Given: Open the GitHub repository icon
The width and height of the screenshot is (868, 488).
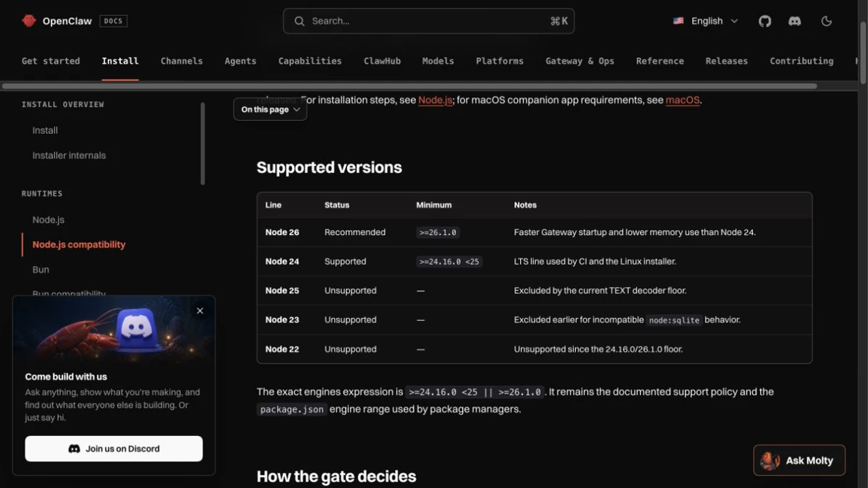Looking at the screenshot, I should pyautogui.click(x=765, y=21).
